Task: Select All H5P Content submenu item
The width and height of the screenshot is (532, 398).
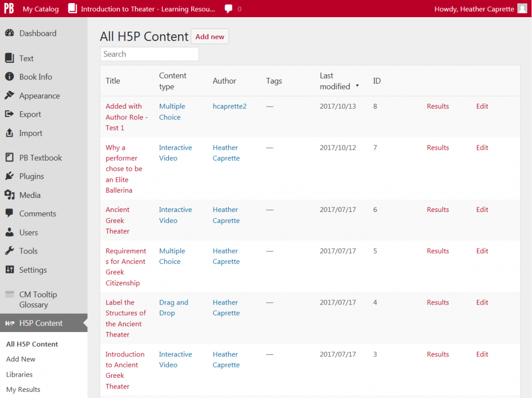Action: pyautogui.click(x=32, y=344)
